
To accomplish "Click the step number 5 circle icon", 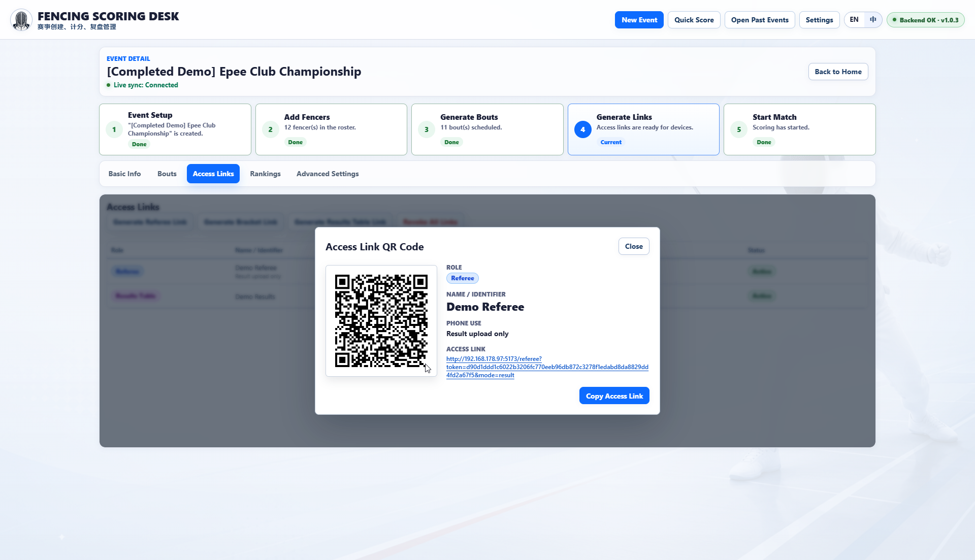I will 739,129.
